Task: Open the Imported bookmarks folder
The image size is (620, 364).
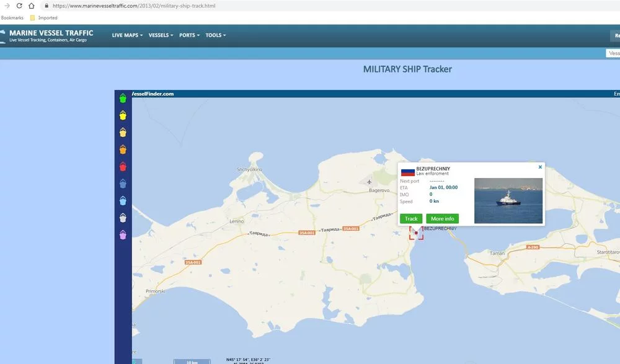Action: click(x=44, y=18)
